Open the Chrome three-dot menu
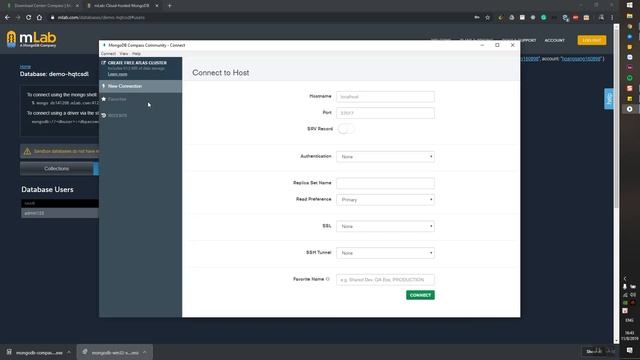Image resolution: width=640 pixels, height=360 pixels. point(612,18)
